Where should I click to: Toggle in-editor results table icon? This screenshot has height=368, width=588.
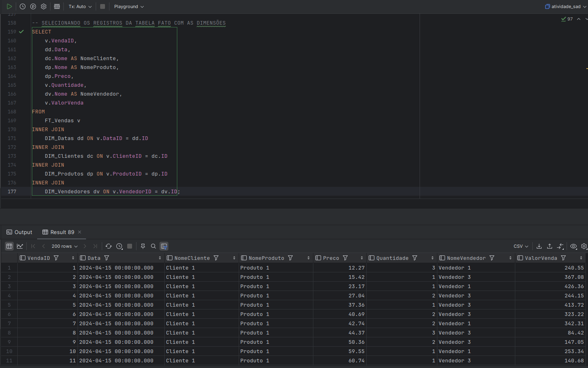coord(57,6)
